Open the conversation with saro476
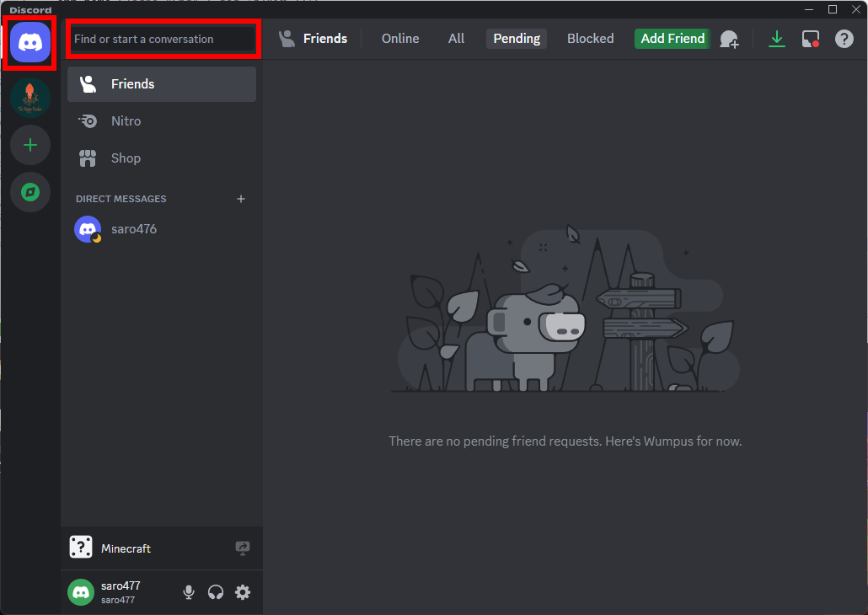The width and height of the screenshot is (868, 615). pos(162,229)
